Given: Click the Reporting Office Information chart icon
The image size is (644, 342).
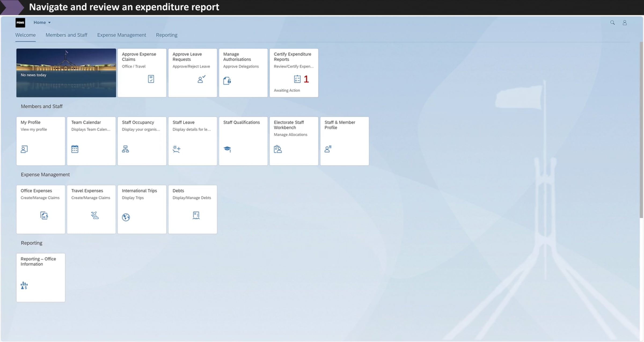Looking at the screenshot, I should point(24,285).
